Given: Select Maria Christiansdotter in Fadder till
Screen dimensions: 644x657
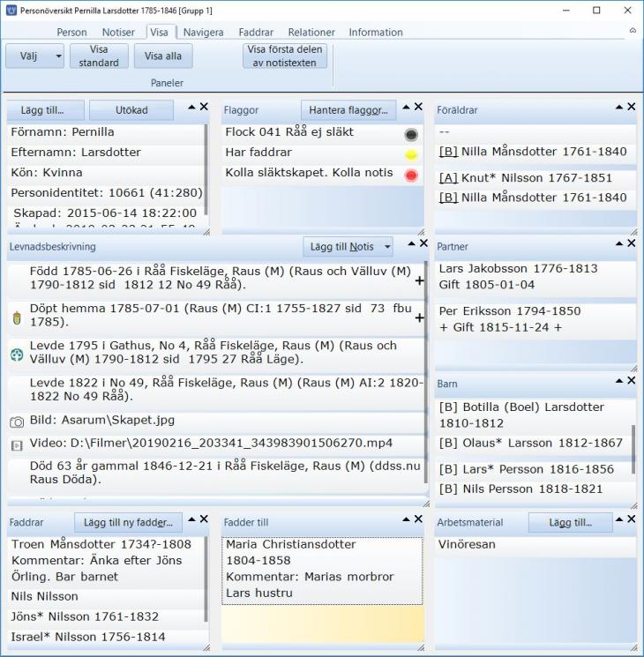Looking at the screenshot, I should pos(322,571).
